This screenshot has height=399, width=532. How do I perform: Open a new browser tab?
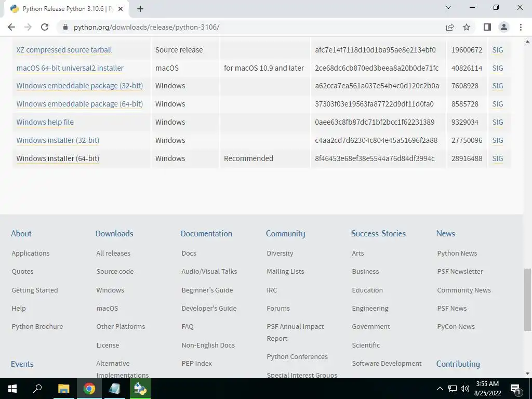click(140, 9)
